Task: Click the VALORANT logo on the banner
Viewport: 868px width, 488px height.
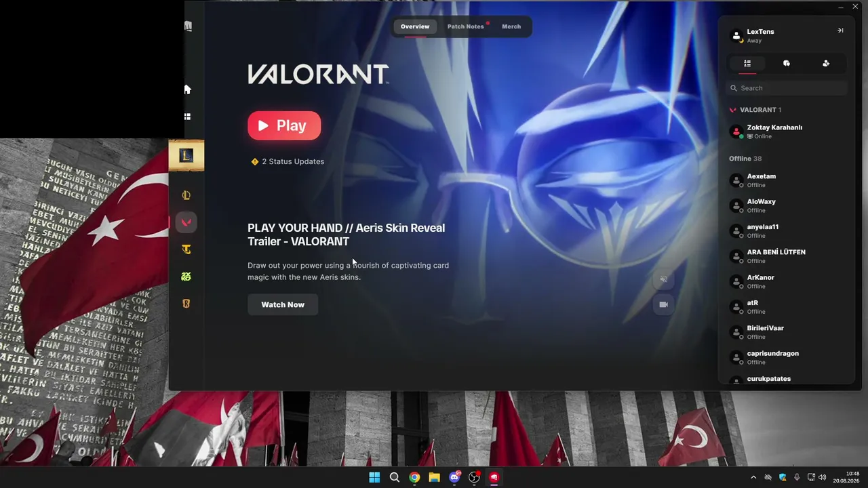Action: (318, 74)
